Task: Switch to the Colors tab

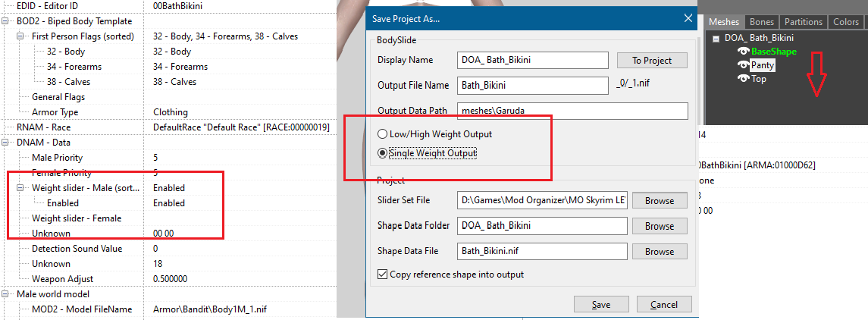Action: click(x=846, y=21)
